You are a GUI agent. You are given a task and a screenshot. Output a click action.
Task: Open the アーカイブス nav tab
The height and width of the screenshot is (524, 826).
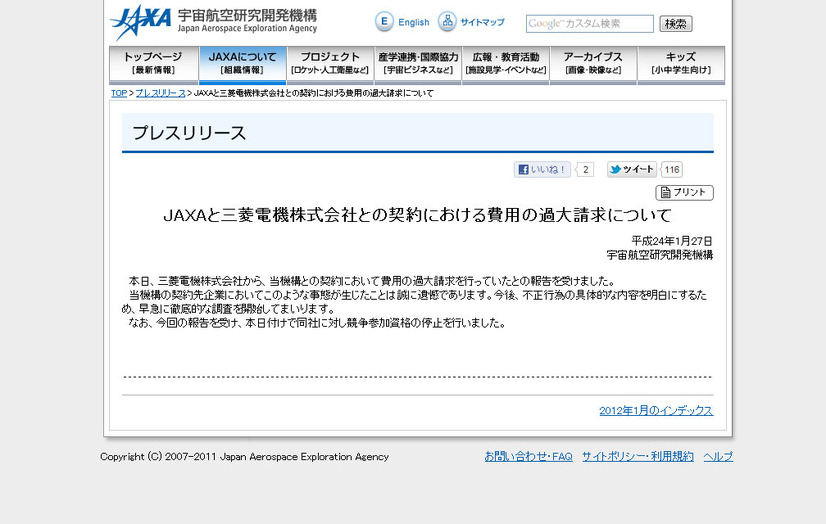pos(593,65)
